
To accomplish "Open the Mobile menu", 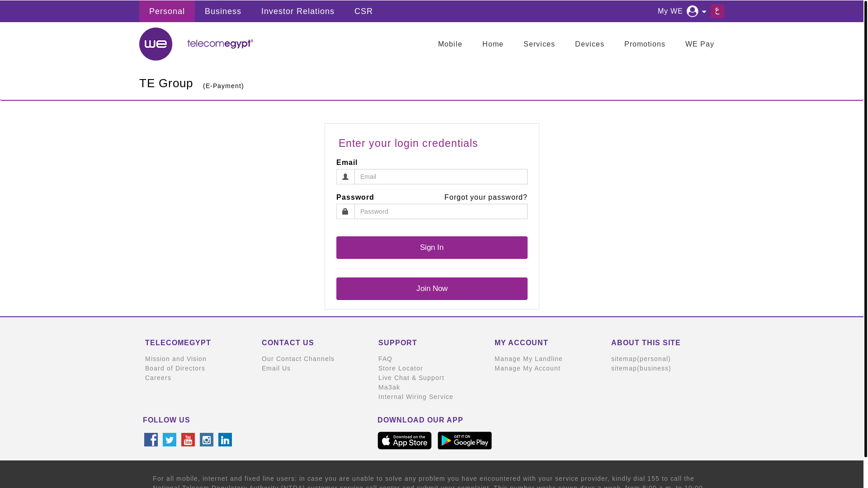I will (450, 44).
